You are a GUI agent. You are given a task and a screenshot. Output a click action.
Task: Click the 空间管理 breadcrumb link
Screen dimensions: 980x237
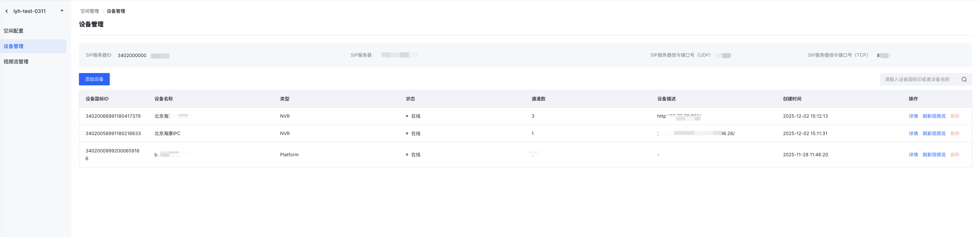(x=89, y=11)
